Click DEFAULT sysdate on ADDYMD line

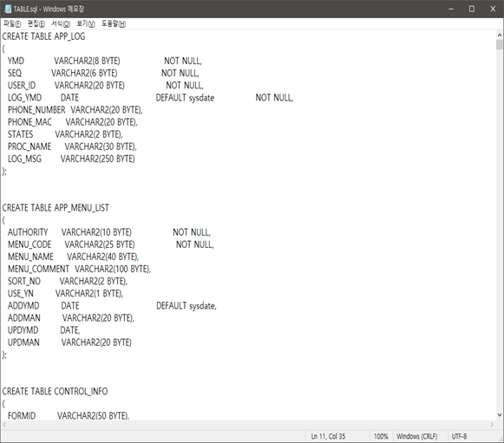tap(187, 305)
